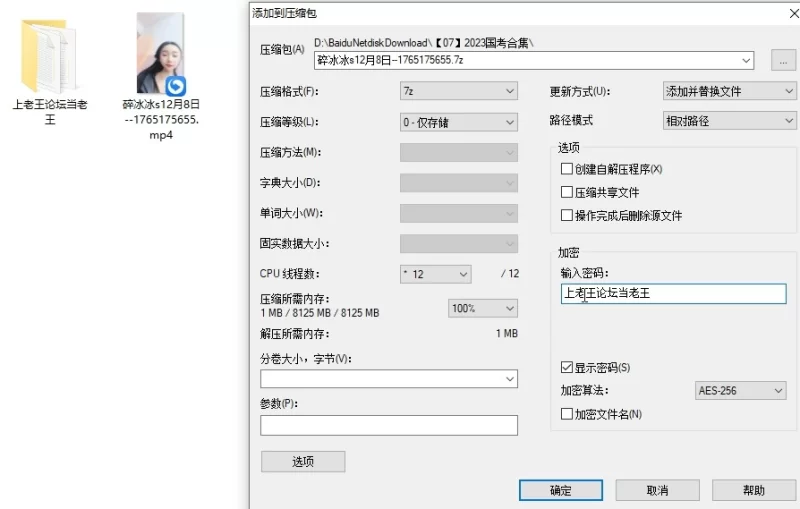Uncheck the 显示密码 checkbox

pos(566,367)
